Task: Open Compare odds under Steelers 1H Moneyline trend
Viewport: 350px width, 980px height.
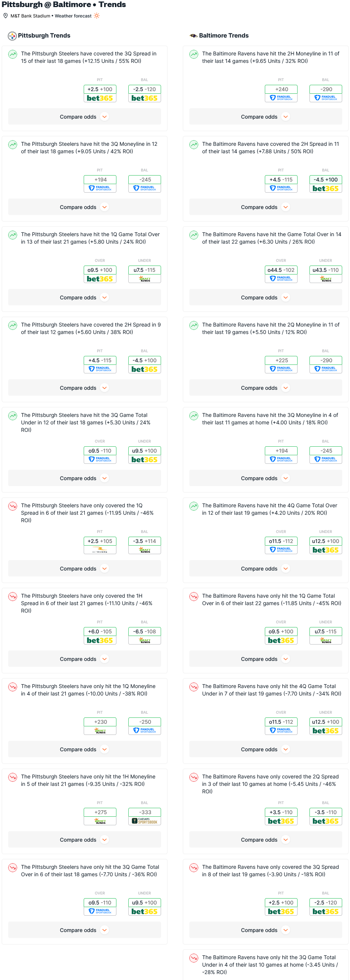Action: 84,840
